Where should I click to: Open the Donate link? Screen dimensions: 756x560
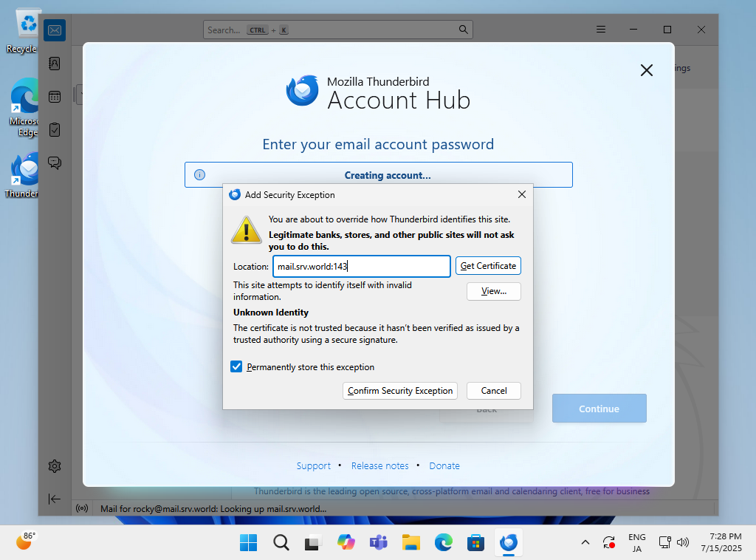444,466
